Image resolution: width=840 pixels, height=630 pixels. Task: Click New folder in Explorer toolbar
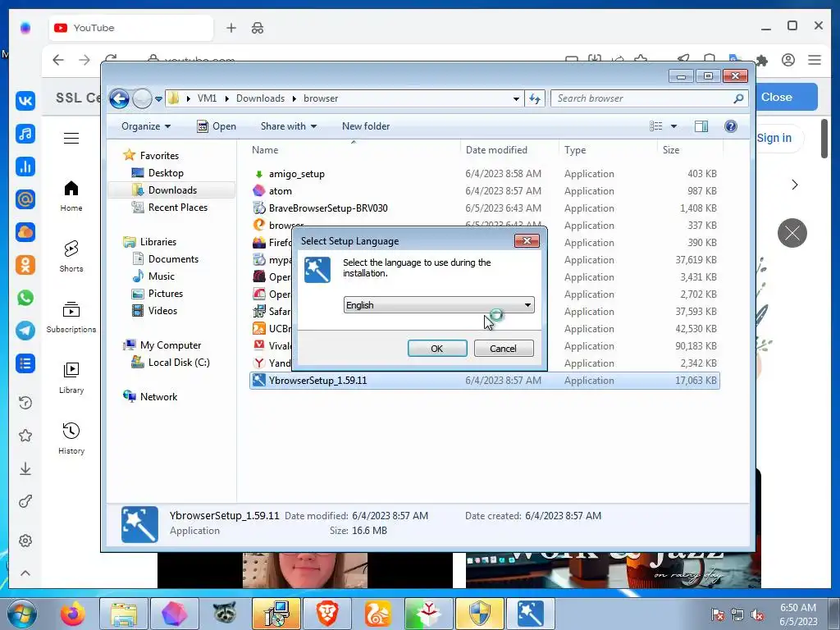366,126
